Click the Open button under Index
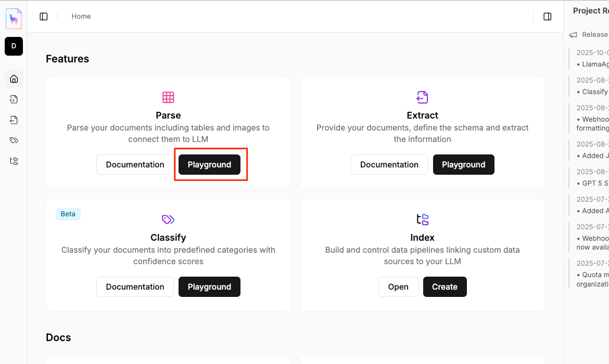The width and height of the screenshot is (609, 364). coord(398,287)
